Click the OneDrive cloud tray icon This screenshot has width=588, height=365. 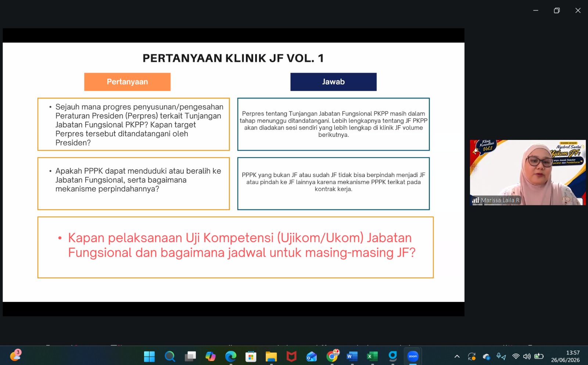pos(487,356)
